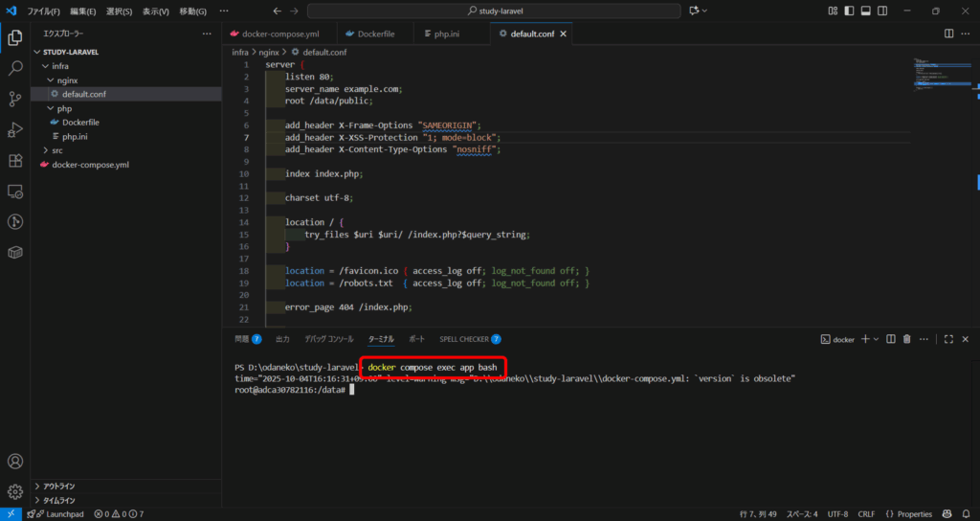Click the split editor icon
The height and width of the screenshot is (521, 980).
pyautogui.click(x=948, y=34)
